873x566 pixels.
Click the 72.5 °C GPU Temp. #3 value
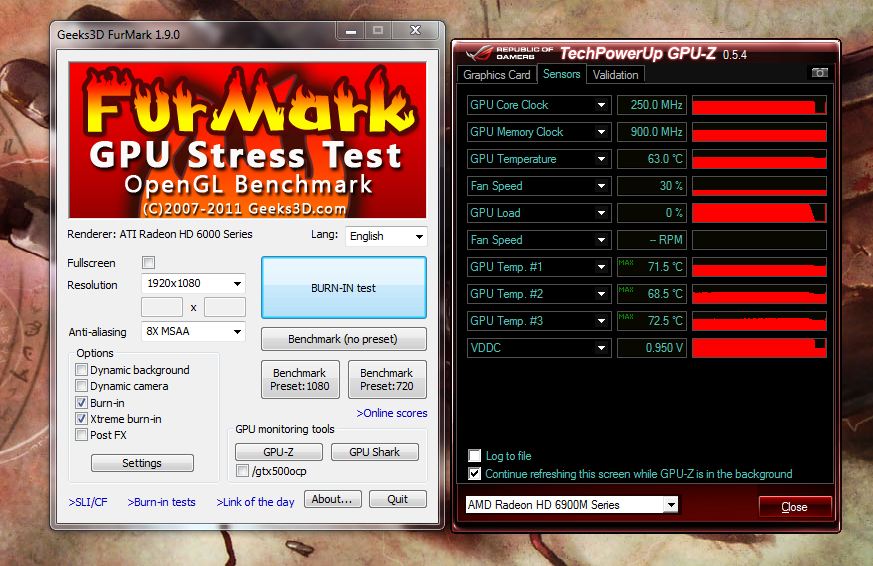(x=652, y=321)
